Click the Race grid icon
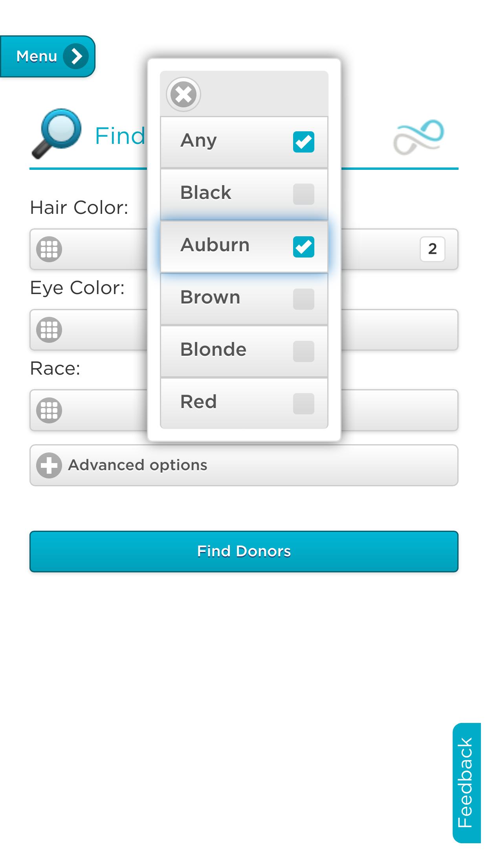488x868 pixels. [49, 410]
